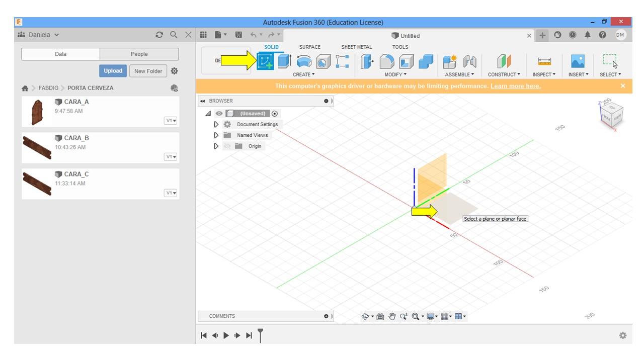Click the Select window tool icon
Viewport: 644px width, 362px height.
(x=610, y=61)
